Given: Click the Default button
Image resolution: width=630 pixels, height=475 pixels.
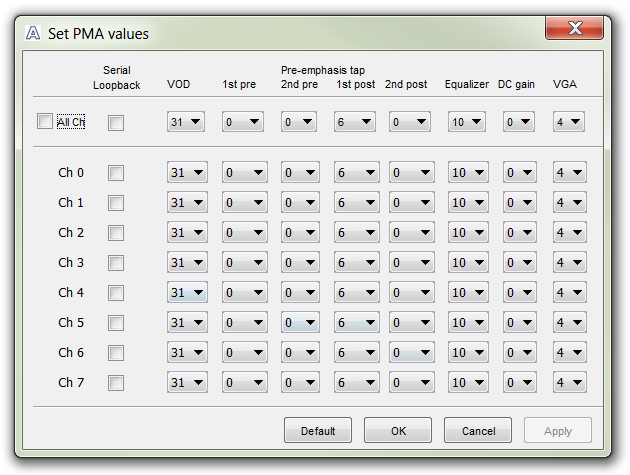Looking at the screenshot, I should coord(317,431).
